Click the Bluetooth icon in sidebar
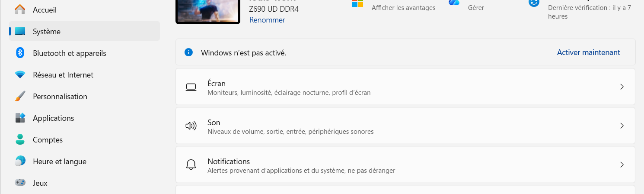This screenshot has width=644, height=194. [20, 53]
